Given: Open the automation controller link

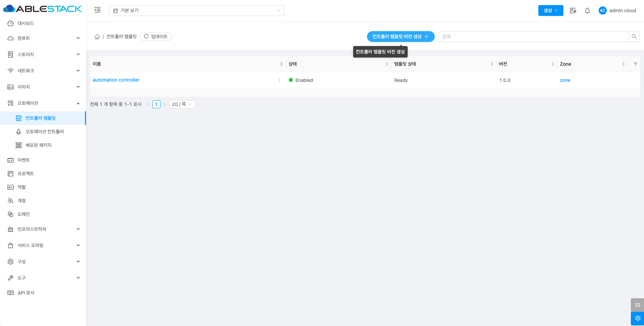Looking at the screenshot, I should 116,80.
